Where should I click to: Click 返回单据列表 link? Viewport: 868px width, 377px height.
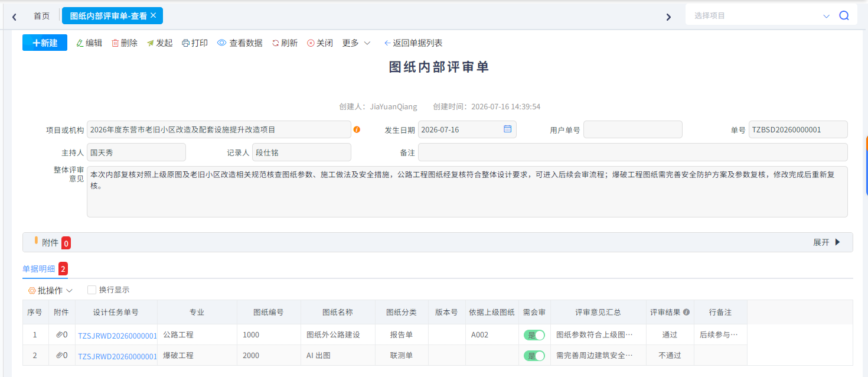[x=413, y=43]
